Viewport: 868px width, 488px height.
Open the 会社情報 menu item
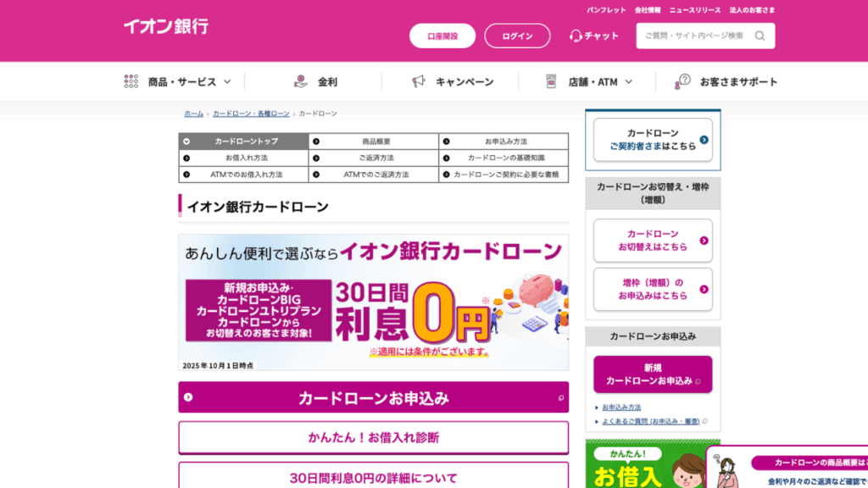(648, 8)
